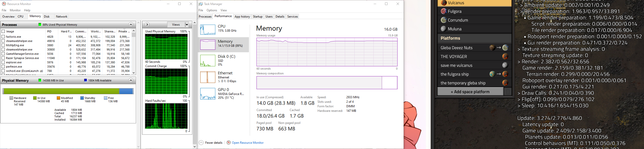The height and width of the screenshot is (149, 644).
Task: Tick the GameManagerService.exe checkbox
Action: (3, 54)
